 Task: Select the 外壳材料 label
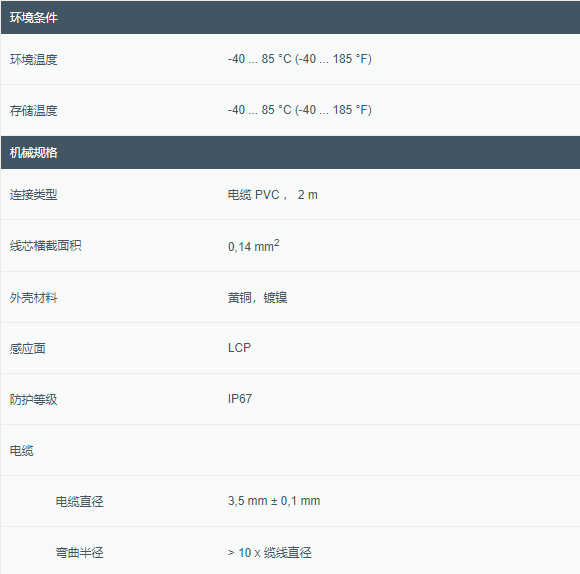pos(34,297)
